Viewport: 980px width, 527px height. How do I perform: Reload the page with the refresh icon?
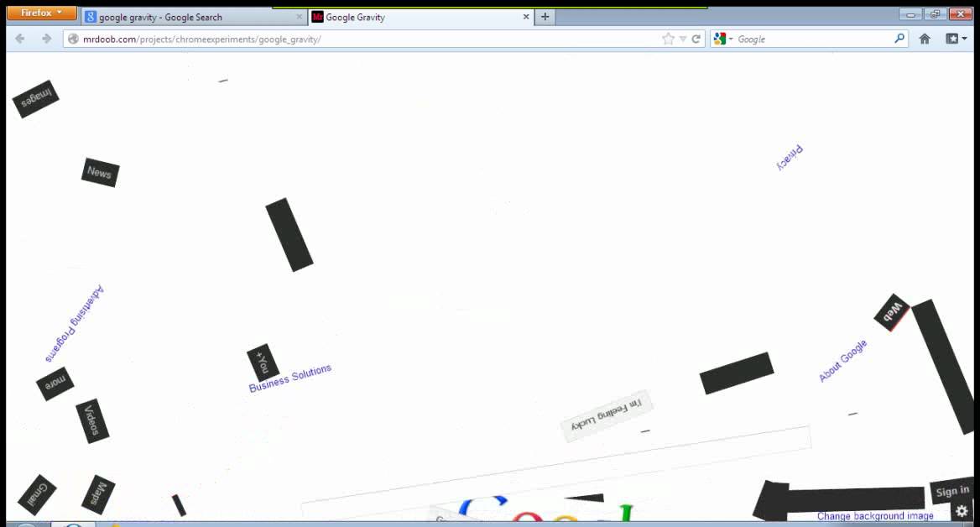point(696,39)
